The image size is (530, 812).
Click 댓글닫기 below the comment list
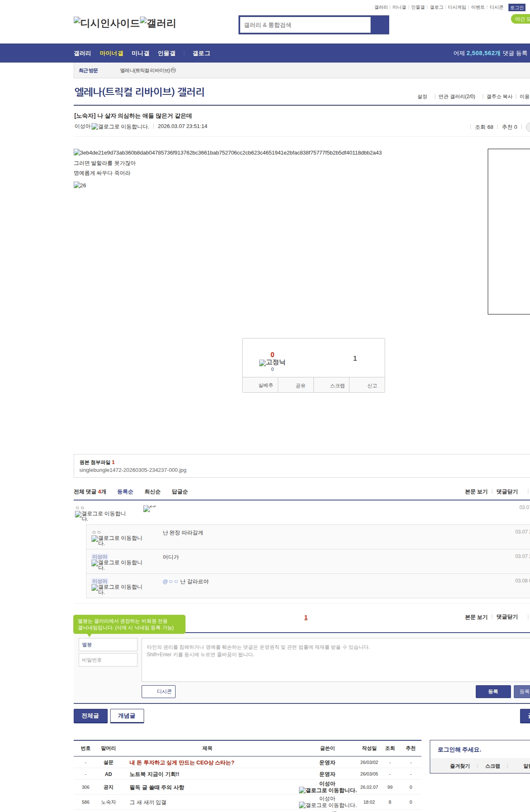pyautogui.click(x=507, y=617)
